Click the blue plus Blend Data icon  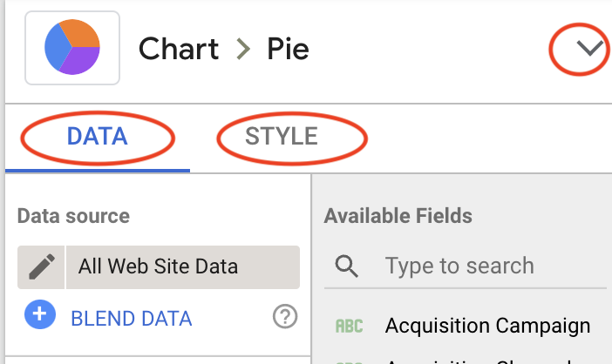coord(40,314)
